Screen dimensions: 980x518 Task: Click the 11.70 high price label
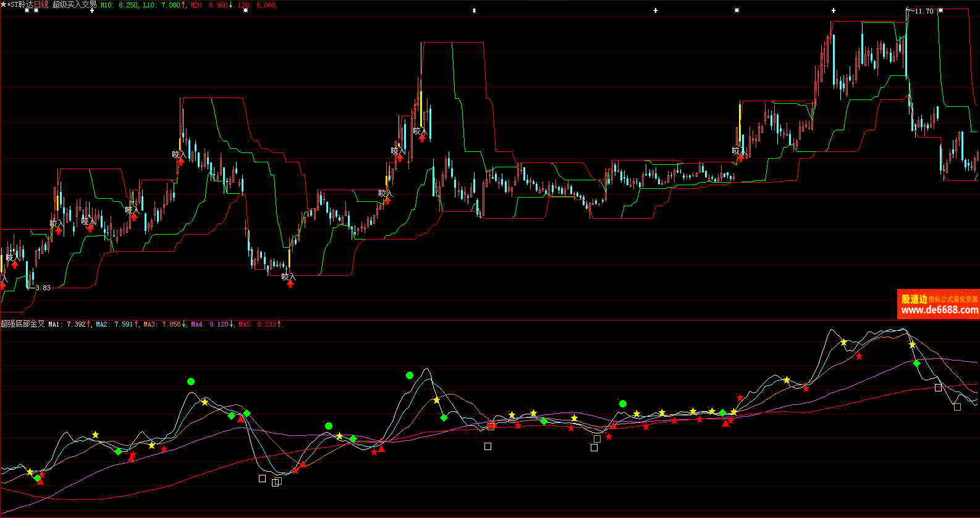[x=924, y=11]
